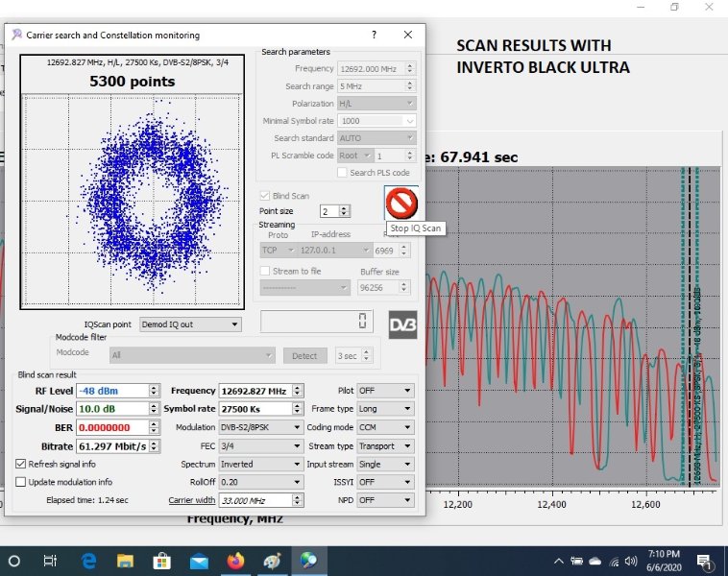Open the IQScan point dropdown
Viewport: 728px width, 576px height.
(190, 324)
